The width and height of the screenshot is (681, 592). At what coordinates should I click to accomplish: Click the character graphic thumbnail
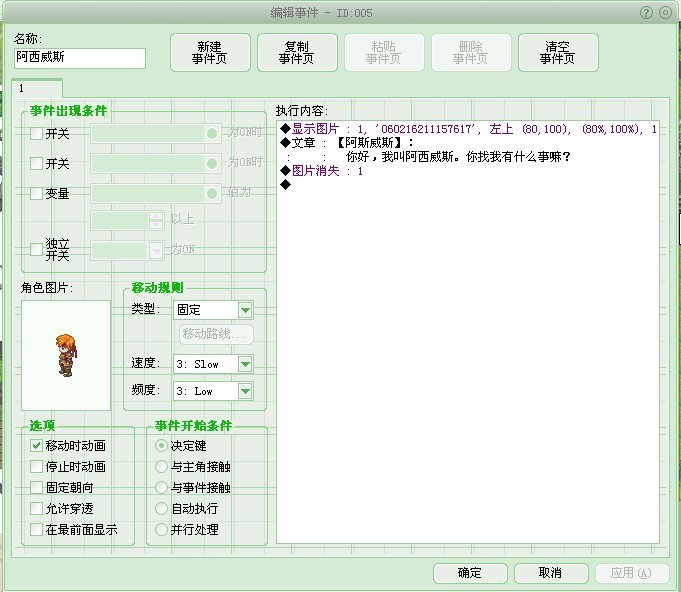pos(66,355)
